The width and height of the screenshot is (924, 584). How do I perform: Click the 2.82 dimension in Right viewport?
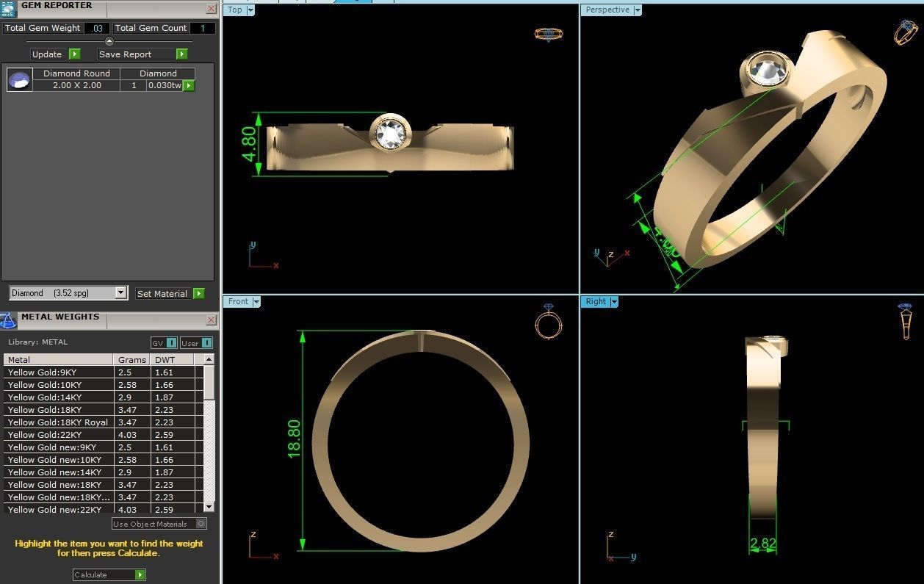tap(763, 544)
